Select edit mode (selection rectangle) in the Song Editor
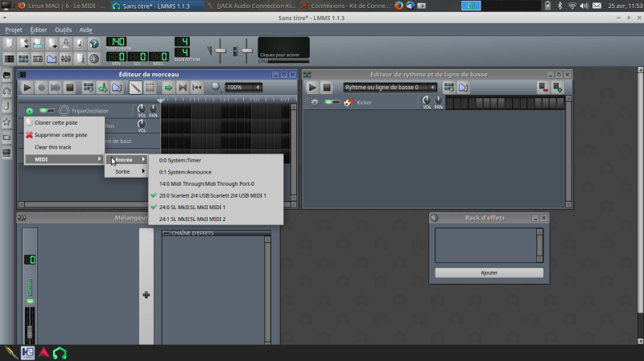This screenshot has height=361, width=644. click(x=150, y=88)
